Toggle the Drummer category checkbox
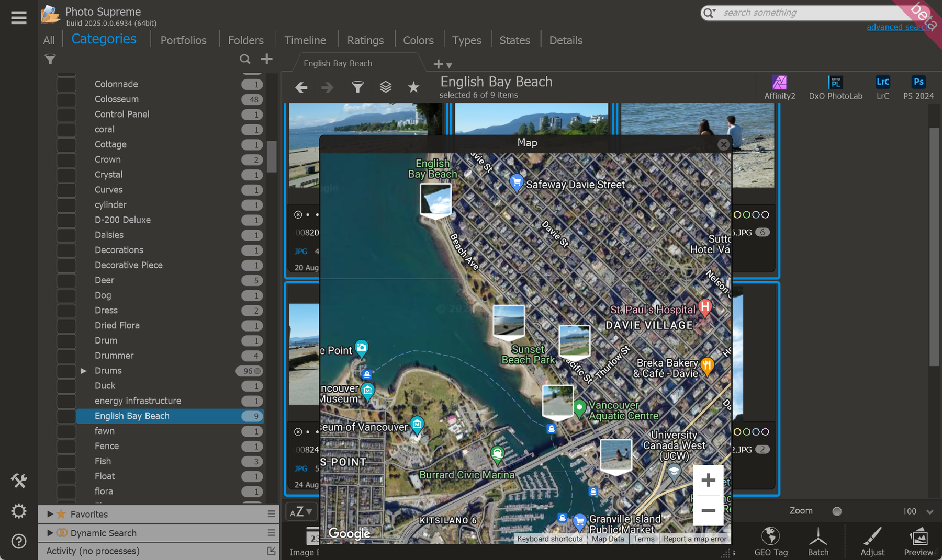The image size is (942, 560). 66,356
